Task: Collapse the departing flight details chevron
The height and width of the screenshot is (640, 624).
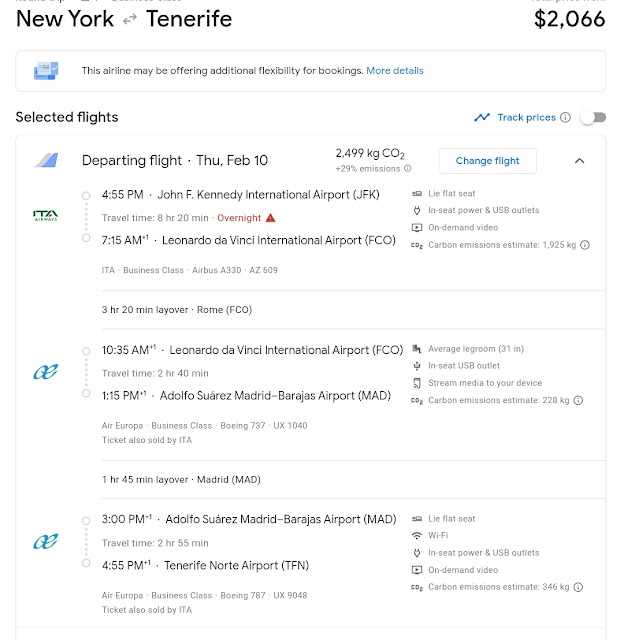Action: (579, 160)
